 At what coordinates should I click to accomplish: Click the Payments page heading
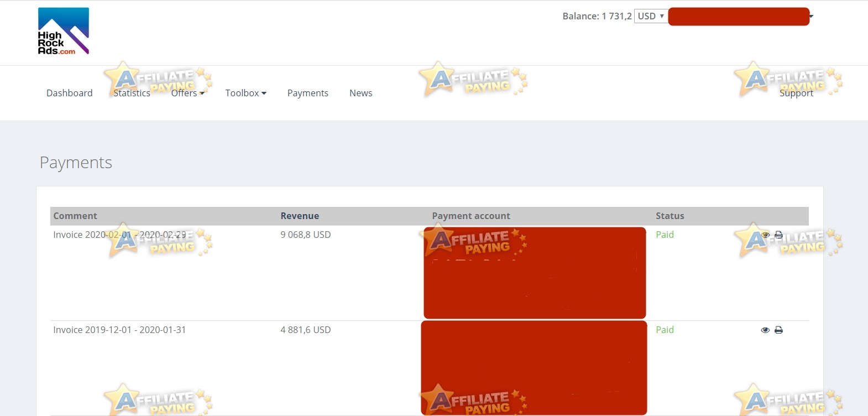click(x=76, y=163)
